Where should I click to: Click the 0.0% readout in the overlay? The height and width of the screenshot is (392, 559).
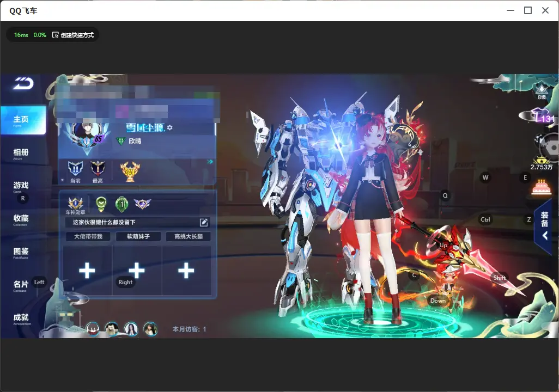point(40,35)
